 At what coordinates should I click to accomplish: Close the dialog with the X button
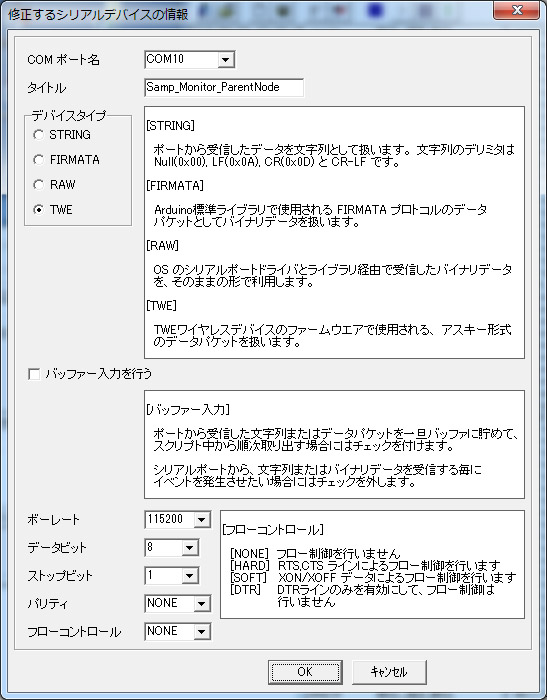tap(516, 10)
